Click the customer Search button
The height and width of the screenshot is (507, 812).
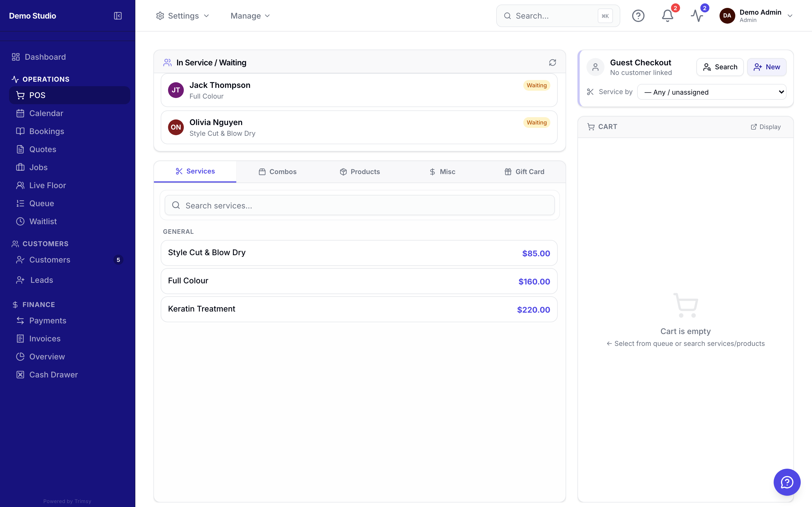(x=720, y=67)
